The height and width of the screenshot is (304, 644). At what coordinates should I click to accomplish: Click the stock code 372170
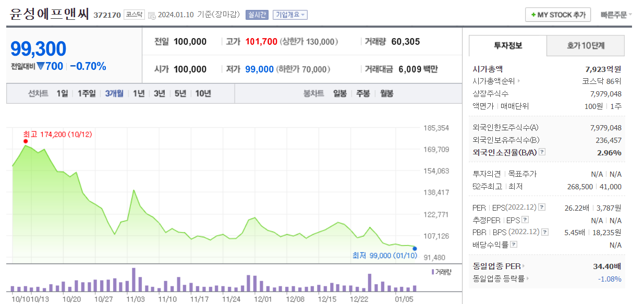coord(107,15)
